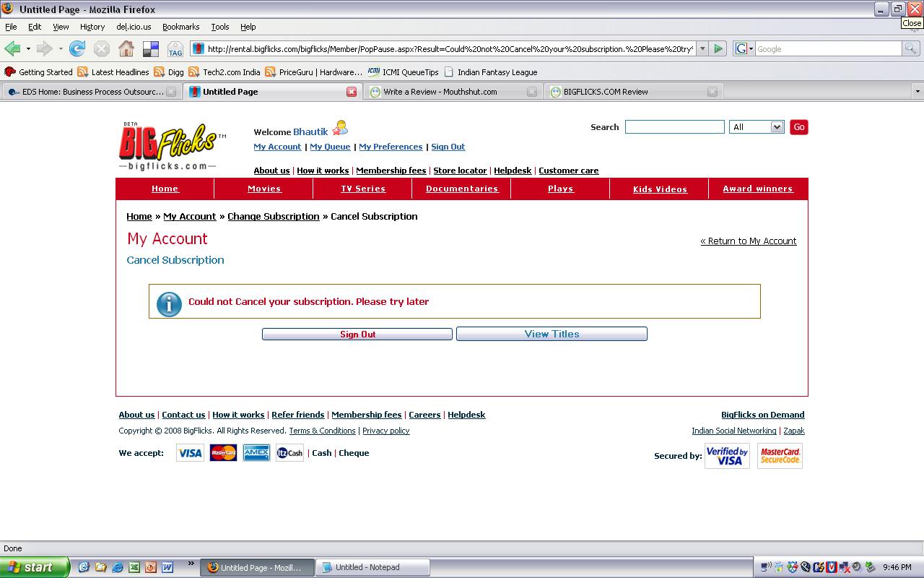Click the Back arrow button
This screenshot has height=578, width=924.
[12, 49]
